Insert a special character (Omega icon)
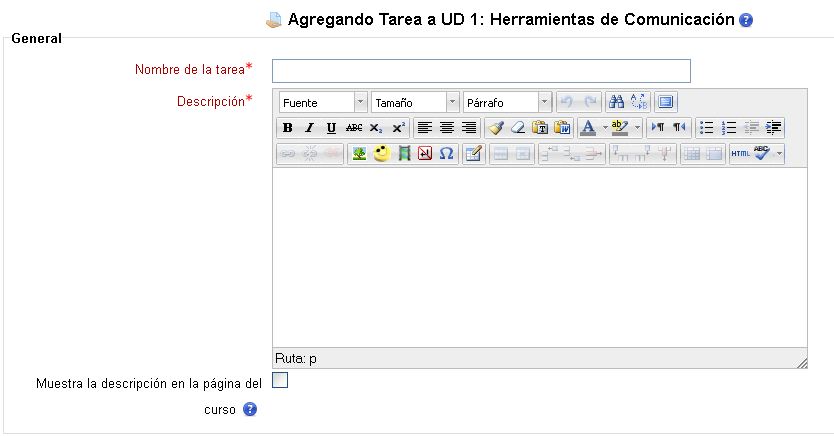This screenshot has height=437, width=834. click(x=446, y=154)
